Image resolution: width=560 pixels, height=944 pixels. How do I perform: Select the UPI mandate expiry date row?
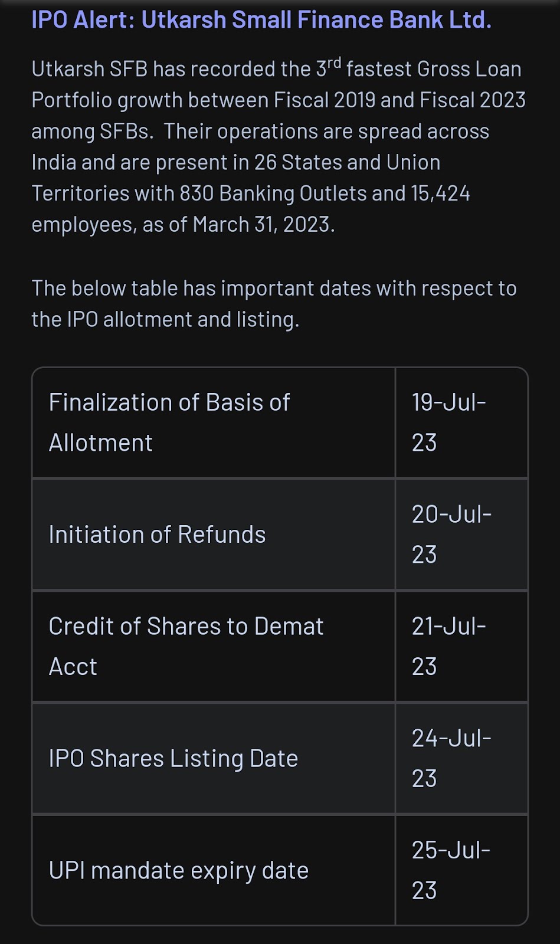click(x=280, y=870)
